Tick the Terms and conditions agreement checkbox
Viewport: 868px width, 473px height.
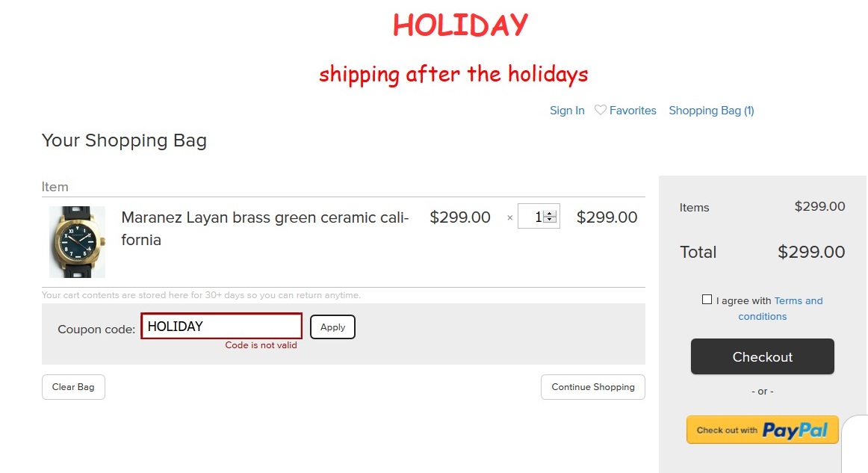click(x=707, y=300)
